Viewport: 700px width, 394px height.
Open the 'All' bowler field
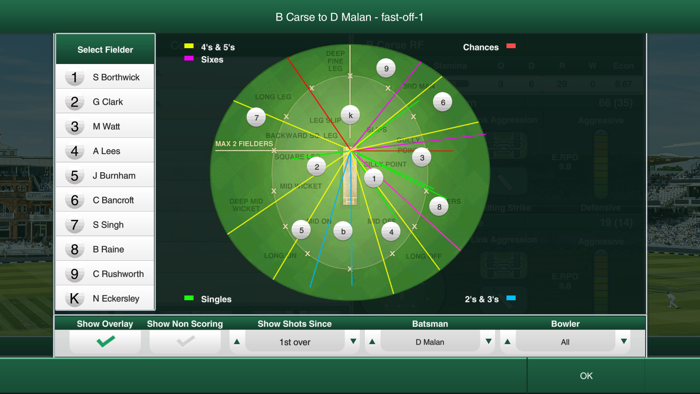point(565,342)
